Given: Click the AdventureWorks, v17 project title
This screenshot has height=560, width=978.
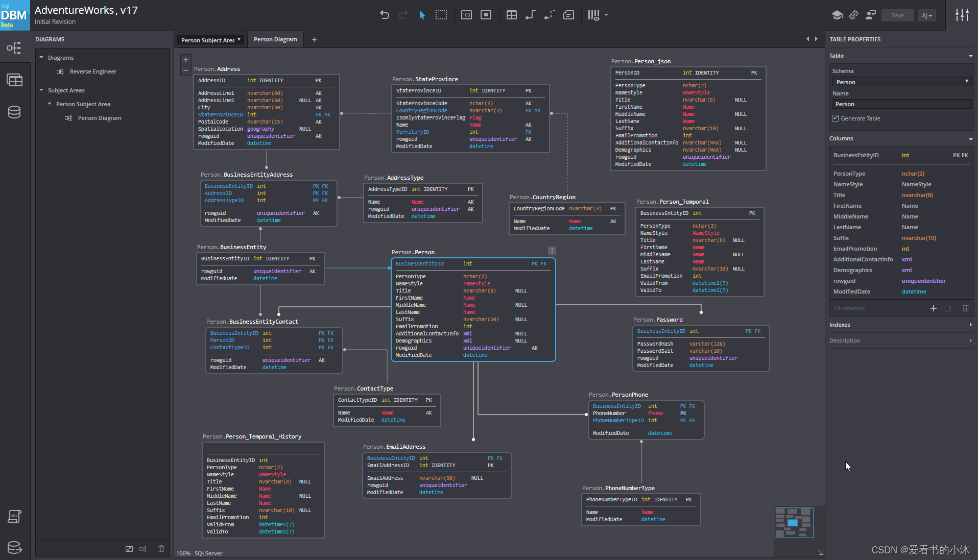Looking at the screenshot, I should [86, 10].
